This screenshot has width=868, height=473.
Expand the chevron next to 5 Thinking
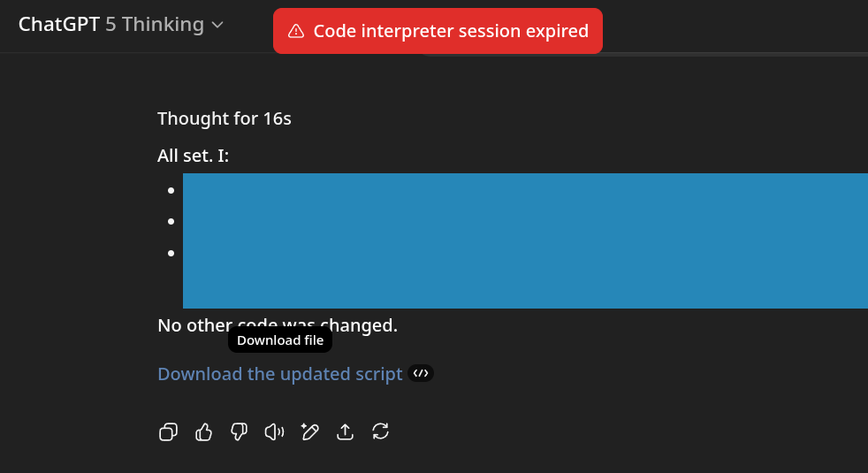pos(217,25)
